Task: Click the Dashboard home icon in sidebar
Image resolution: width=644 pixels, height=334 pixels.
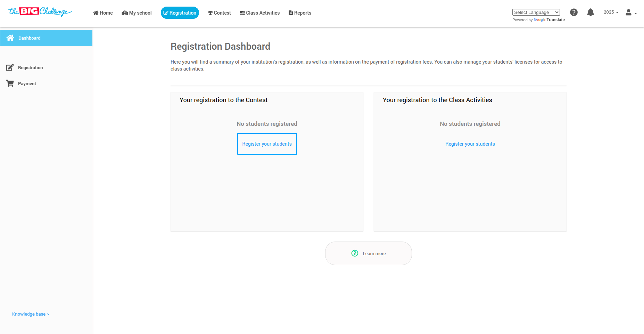Action: click(10, 38)
